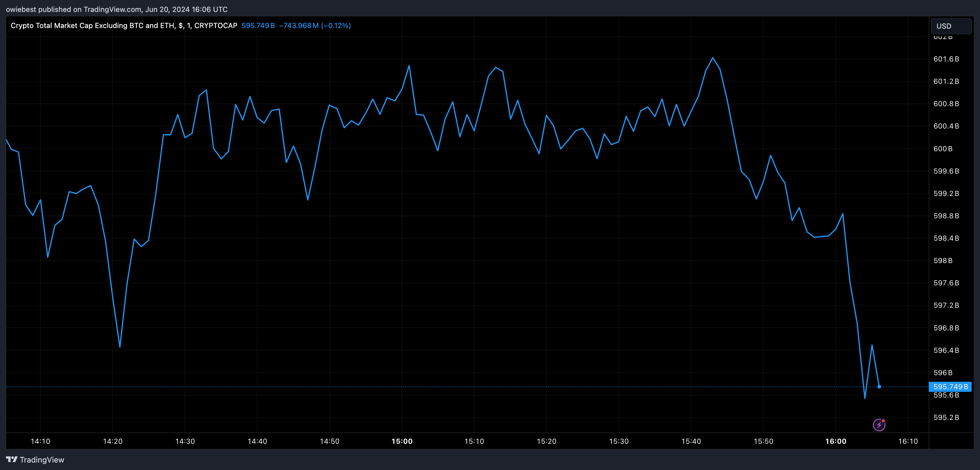Click the 14:50 time axis label

pyautogui.click(x=330, y=441)
